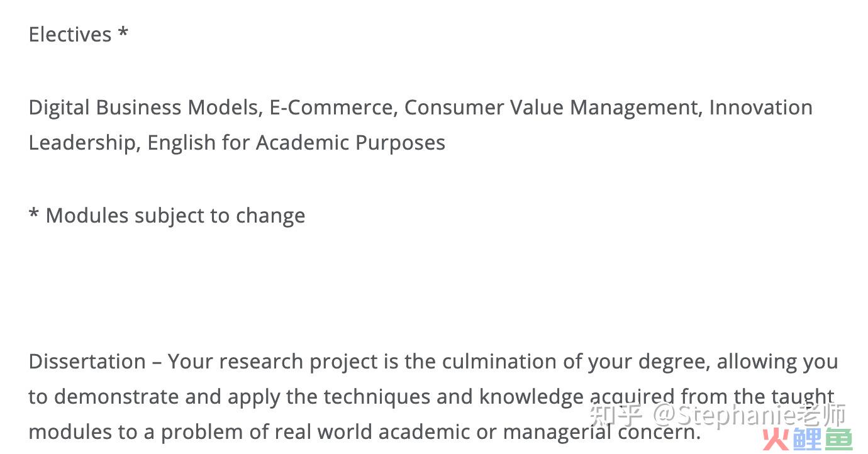Image resolution: width=868 pixels, height=454 pixels.
Task: Click the word Leadership in electives list
Action: point(82,143)
